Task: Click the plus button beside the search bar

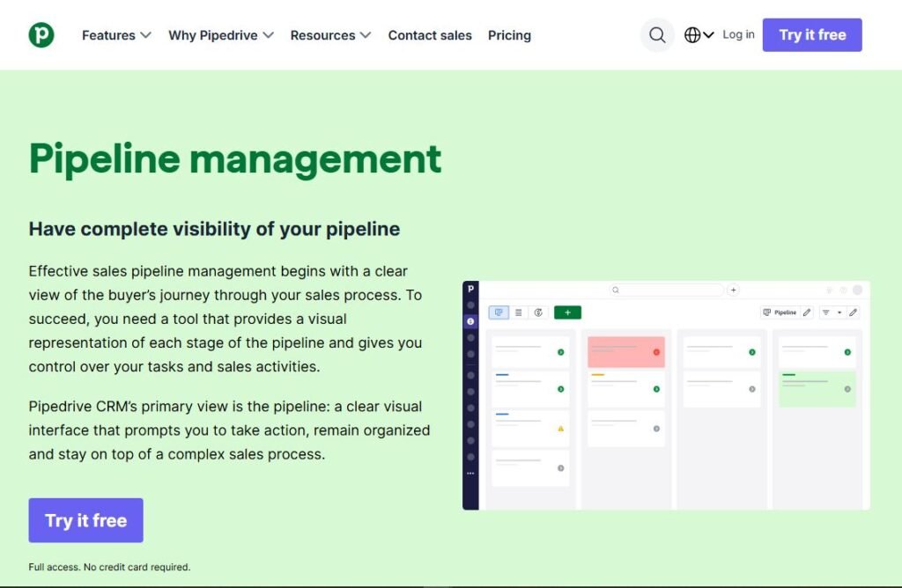Action: coord(733,290)
